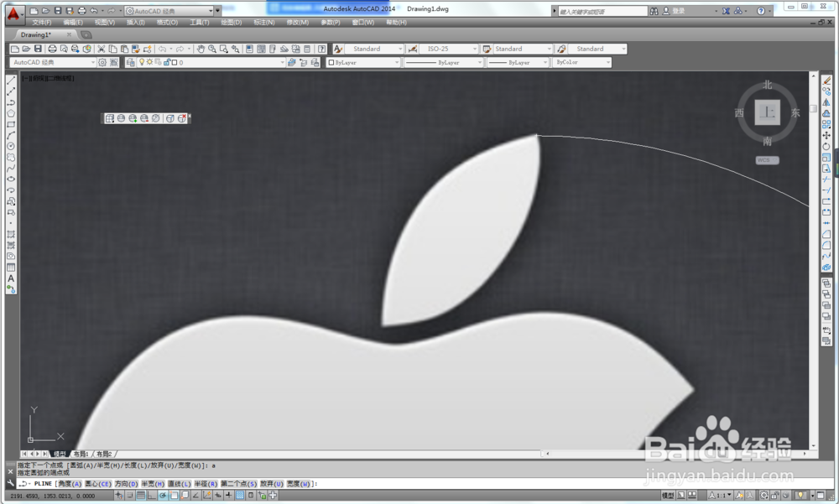The width and height of the screenshot is (839, 504).
Task: Open the 绘图(D) menu
Action: (232, 23)
